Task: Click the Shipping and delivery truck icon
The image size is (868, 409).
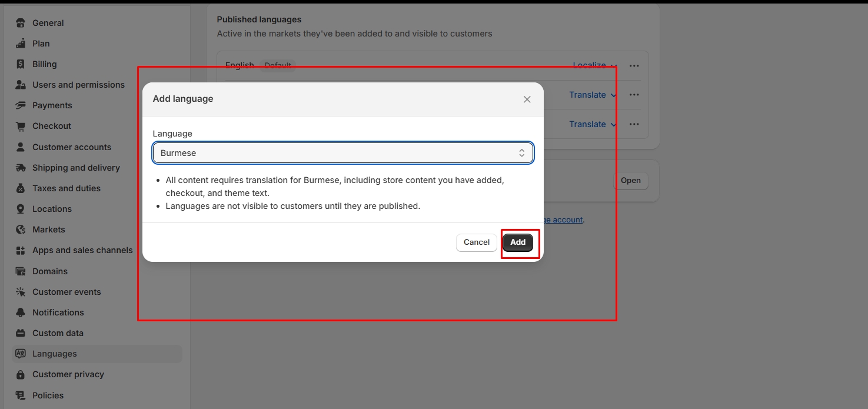Action: coord(21,168)
